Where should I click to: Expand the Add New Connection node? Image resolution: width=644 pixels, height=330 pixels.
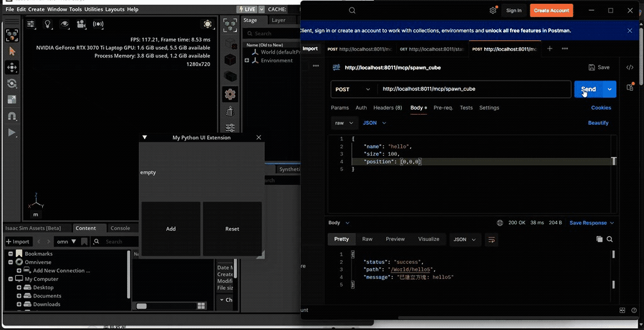pyautogui.click(x=19, y=271)
